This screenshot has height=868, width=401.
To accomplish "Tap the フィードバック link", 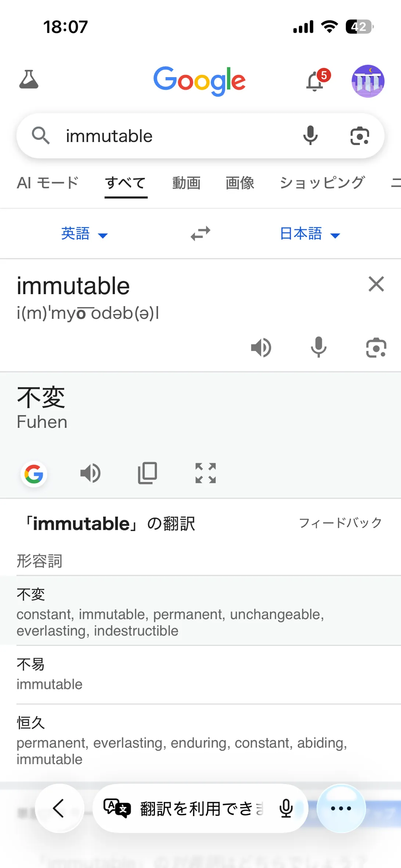I will (x=340, y=522).
